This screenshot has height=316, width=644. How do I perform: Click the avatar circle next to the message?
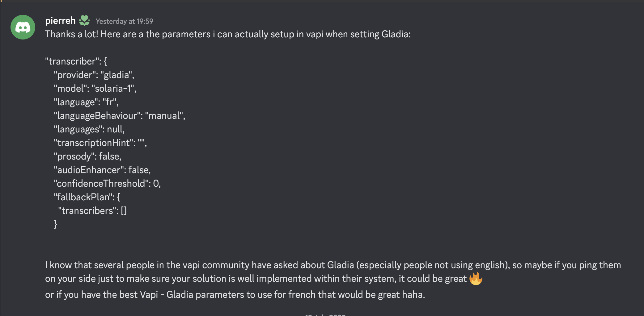tap(23, 27)
